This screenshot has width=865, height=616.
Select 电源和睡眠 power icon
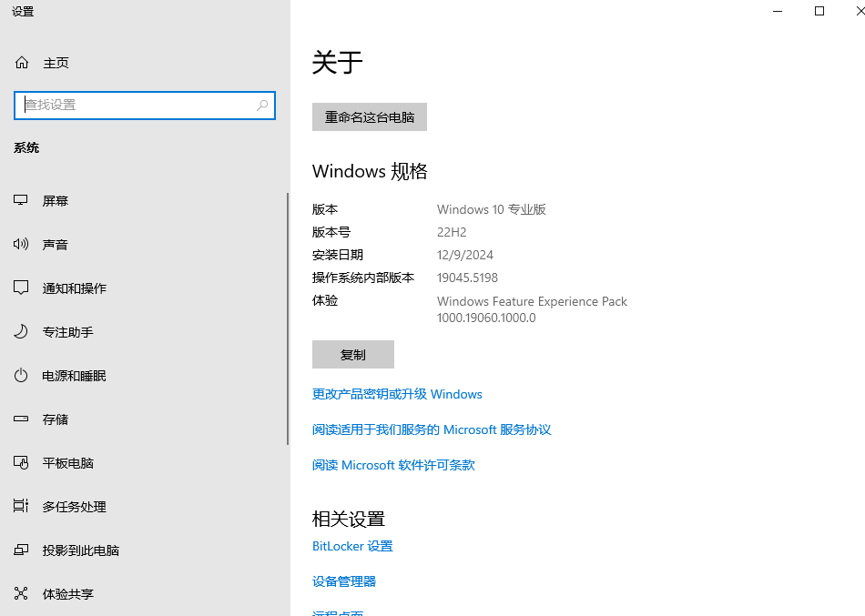coord(22,376)
